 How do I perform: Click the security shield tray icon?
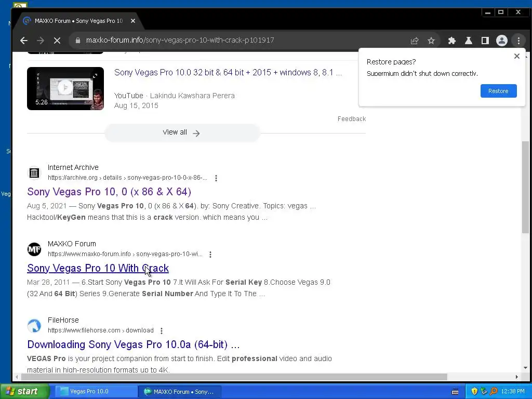point(474,392)
